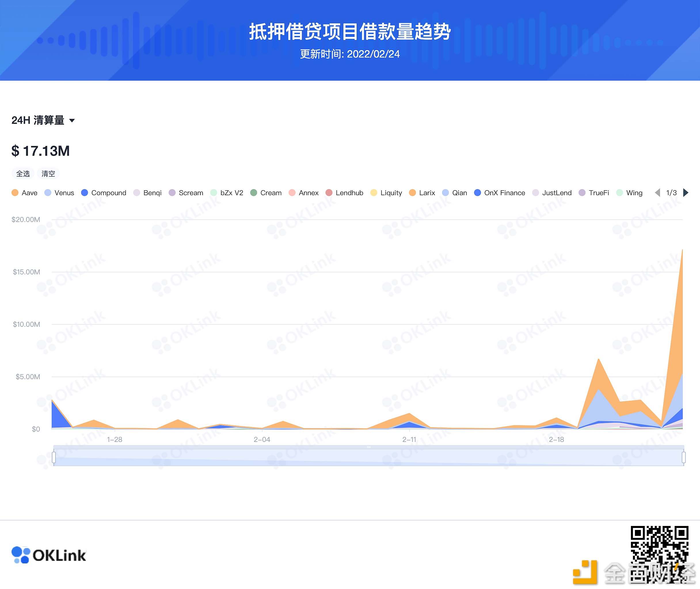Toggle the Scream legend entry
Image resolution: width=700 pixels, height=589 pixels.
point(186,193)
